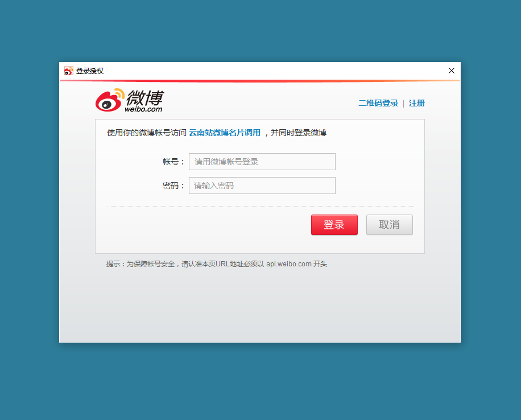The height and width of the screenshot is (420, 521).
Task: Click the 登录授权 title text
Action: tap(90, 71)
